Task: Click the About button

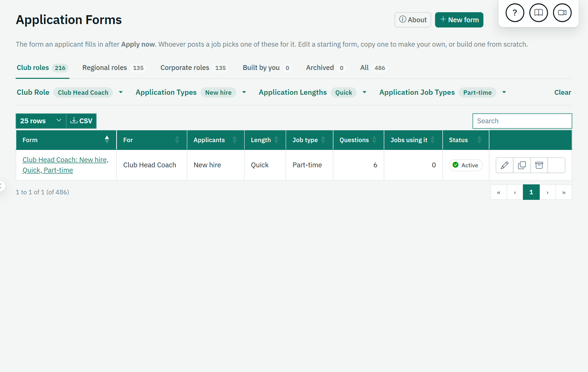Action: click(413, 20)
